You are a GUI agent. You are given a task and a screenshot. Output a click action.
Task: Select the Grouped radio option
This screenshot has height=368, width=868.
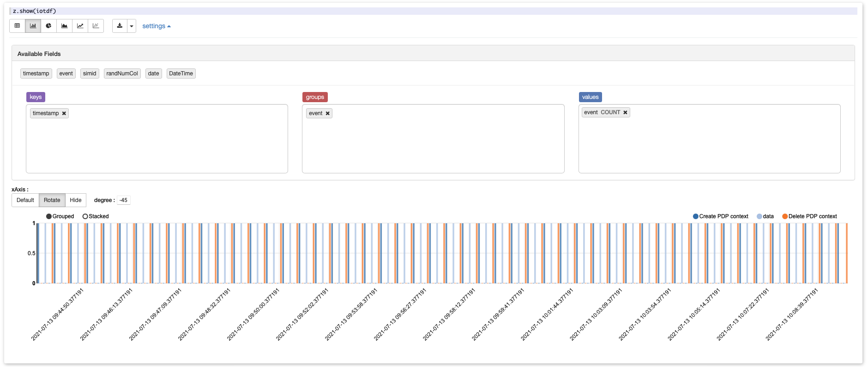click(49, 216)
